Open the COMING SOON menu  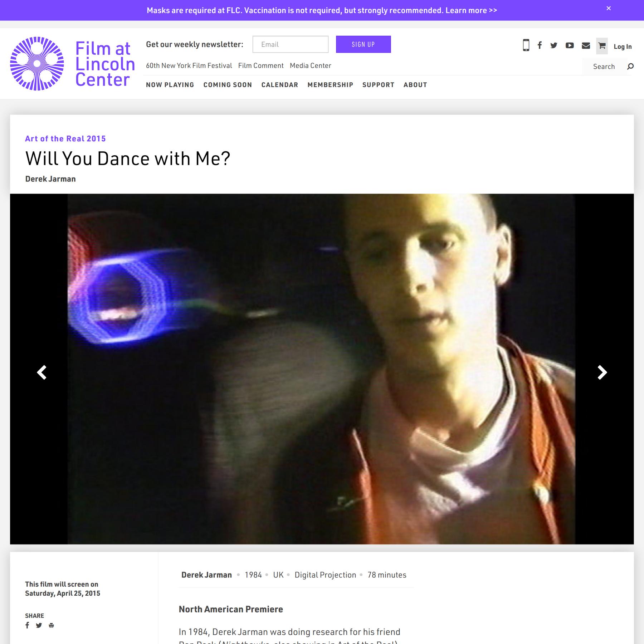pos(228,85)
